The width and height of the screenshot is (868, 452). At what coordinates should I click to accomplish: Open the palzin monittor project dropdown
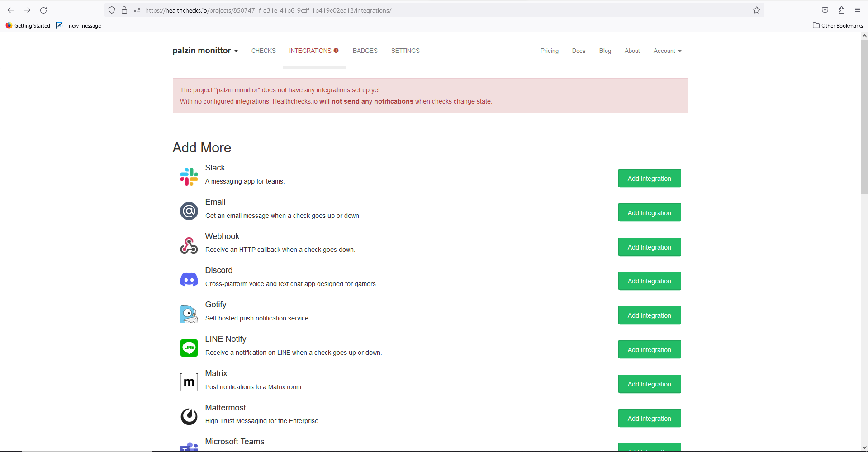[x=205, y=51]
